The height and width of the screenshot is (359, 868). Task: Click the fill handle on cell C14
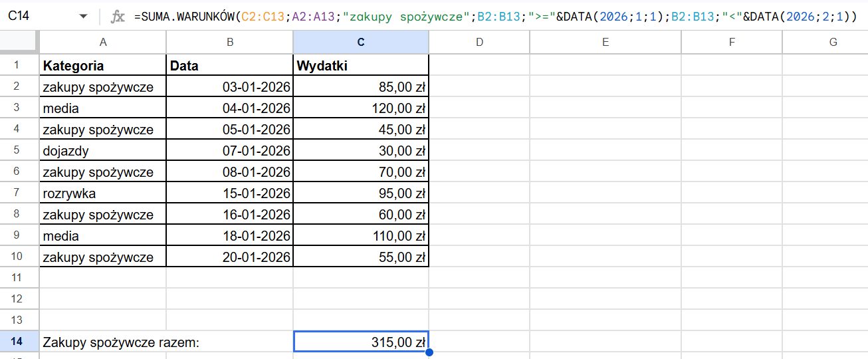429,352
